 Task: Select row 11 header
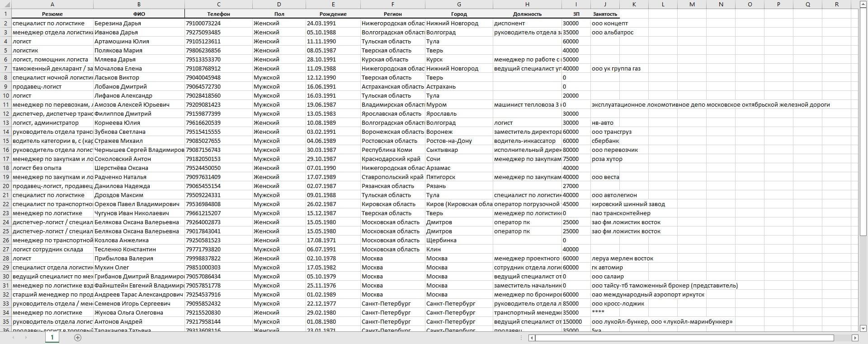click(x=5, y=104)
